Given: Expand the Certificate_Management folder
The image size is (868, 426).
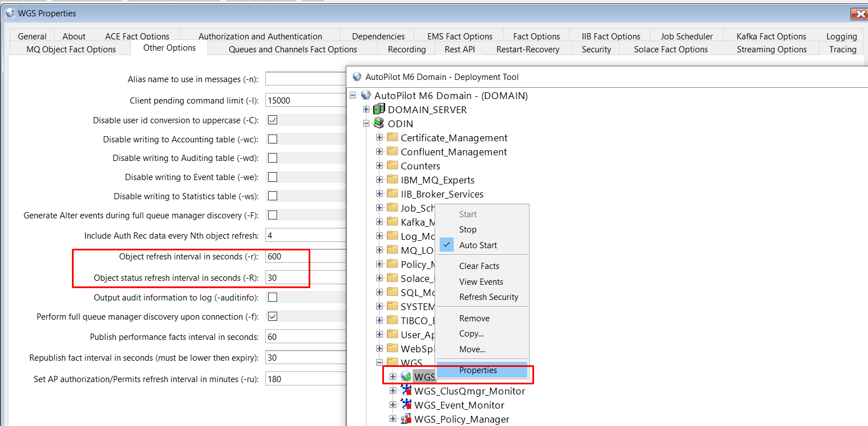Looking at the screenshot, I should 379,137.
